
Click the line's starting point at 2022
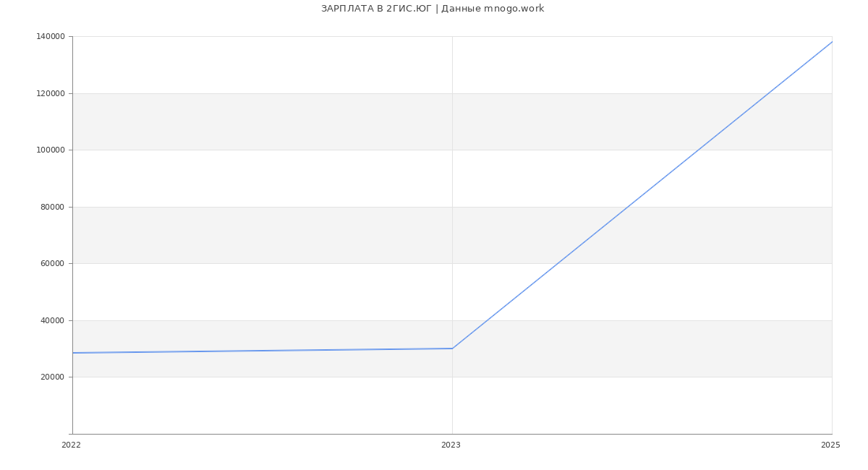(x=73, y=353)
